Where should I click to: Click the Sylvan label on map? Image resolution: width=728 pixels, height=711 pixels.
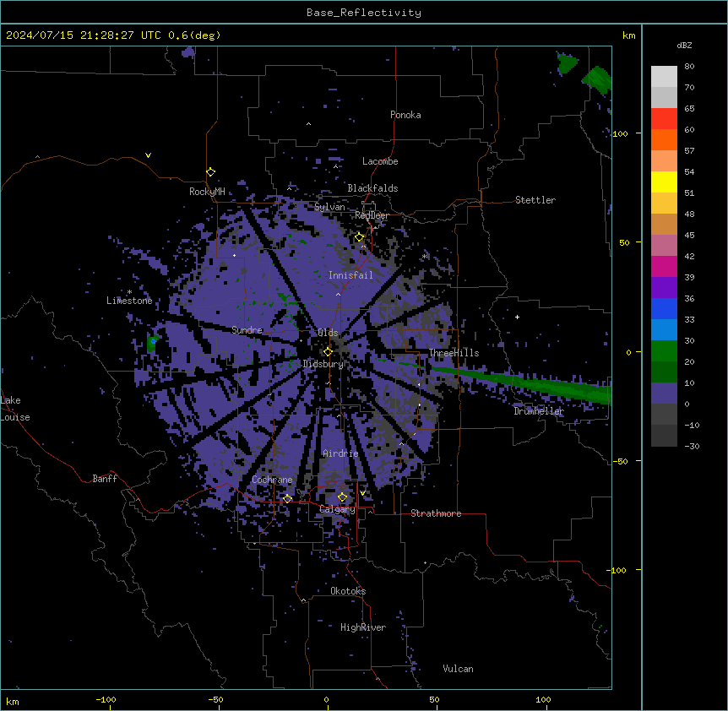tap(329, 207)
